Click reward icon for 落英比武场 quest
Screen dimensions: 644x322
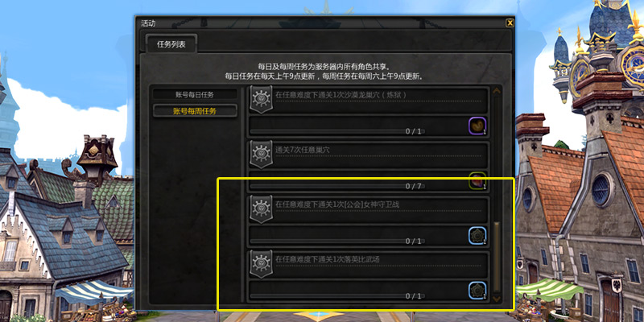point(477,291)
